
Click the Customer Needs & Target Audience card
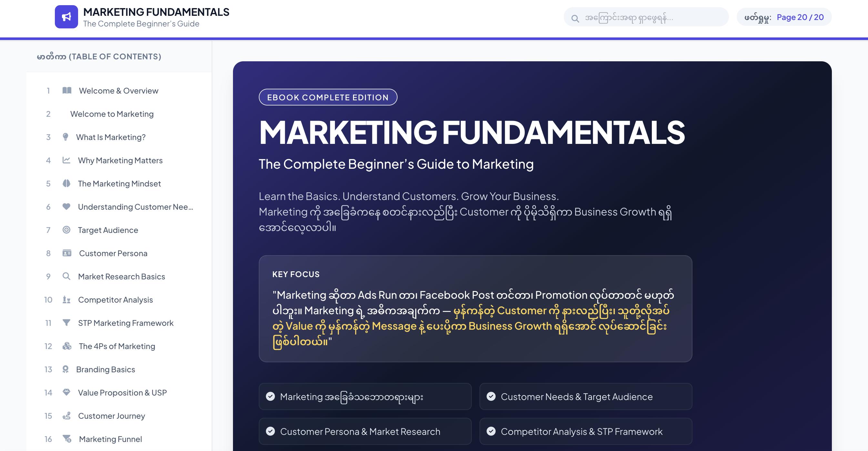coord(586,396)
